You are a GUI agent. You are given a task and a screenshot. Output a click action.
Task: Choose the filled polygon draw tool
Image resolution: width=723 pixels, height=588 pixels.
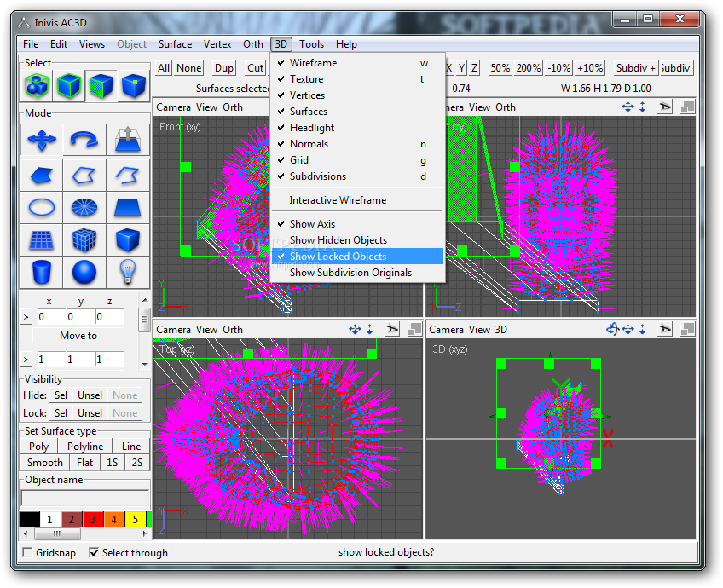tap(42, 175)
